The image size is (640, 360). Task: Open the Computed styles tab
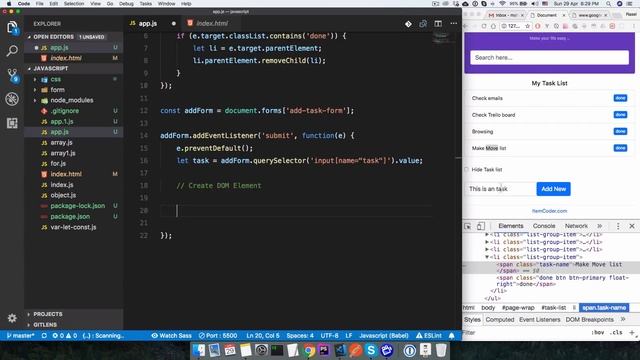click(x=500, y=320)
